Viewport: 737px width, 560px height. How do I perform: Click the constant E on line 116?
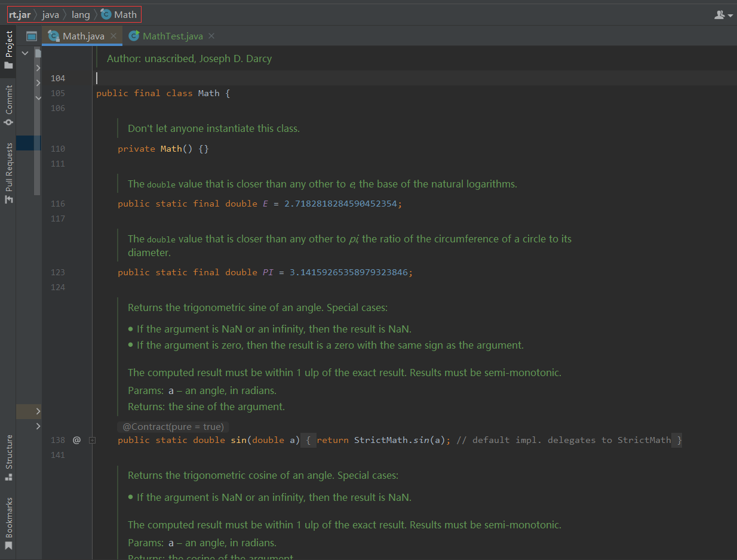point(265,204)
